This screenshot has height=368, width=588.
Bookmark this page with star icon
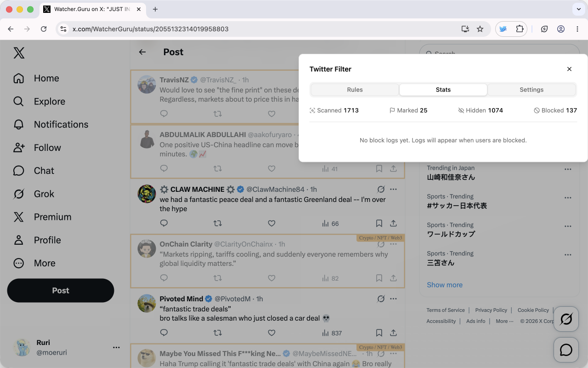tap(480, 29)
